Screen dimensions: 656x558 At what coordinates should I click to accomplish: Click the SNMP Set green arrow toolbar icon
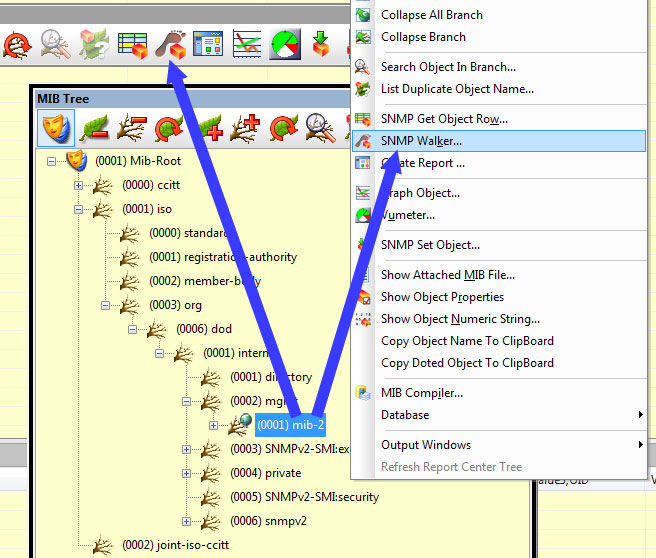point(321,44)
